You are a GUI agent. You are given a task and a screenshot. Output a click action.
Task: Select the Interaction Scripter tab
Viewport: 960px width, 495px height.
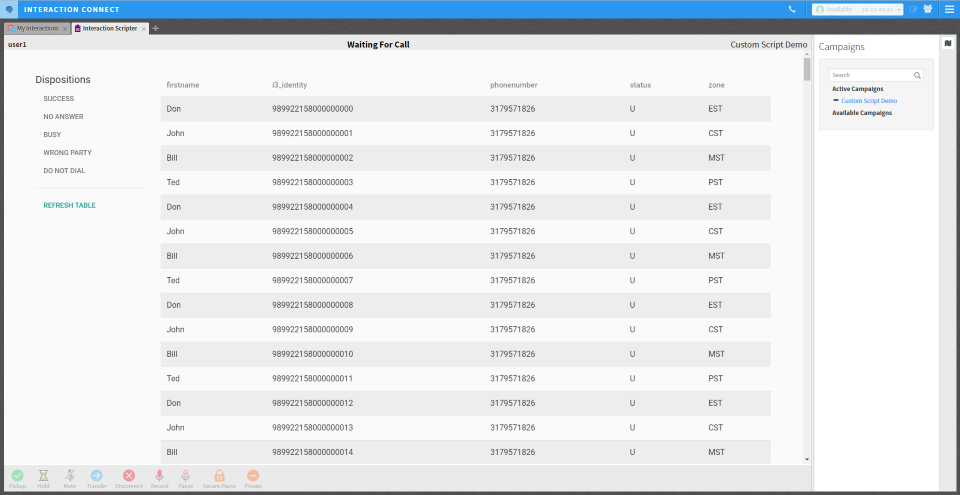(109, 28)
